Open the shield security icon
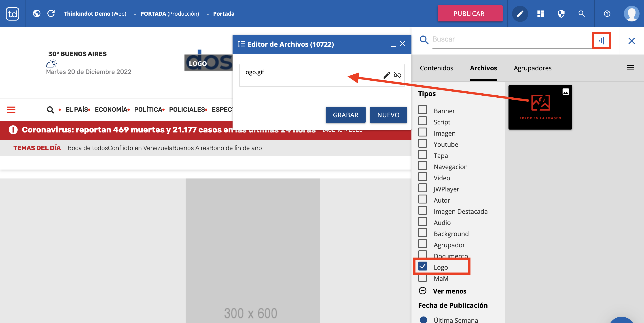The width and height of the screenshot is (644, 323). (x=561, y=13)
